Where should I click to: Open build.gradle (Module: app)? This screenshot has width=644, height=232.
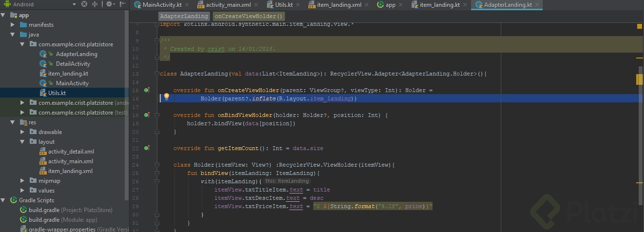pos(63,220)
